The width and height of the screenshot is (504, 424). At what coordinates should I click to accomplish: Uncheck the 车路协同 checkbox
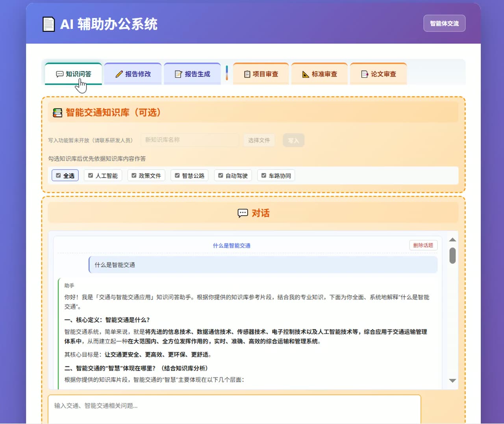point(264,175)
